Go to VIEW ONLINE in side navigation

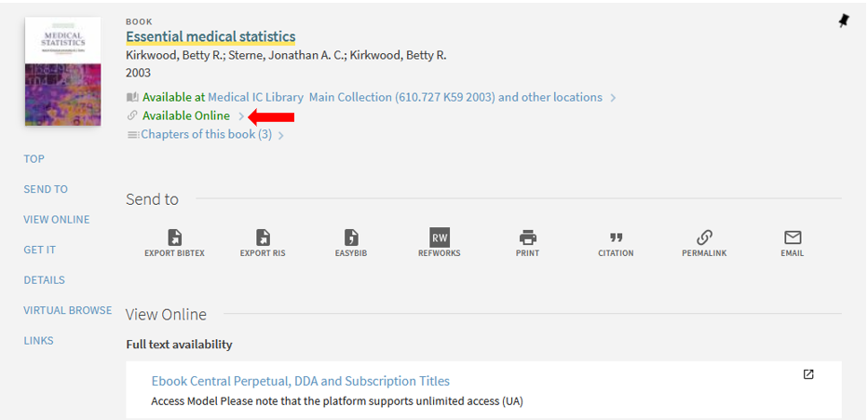click(x=57, y=220)
